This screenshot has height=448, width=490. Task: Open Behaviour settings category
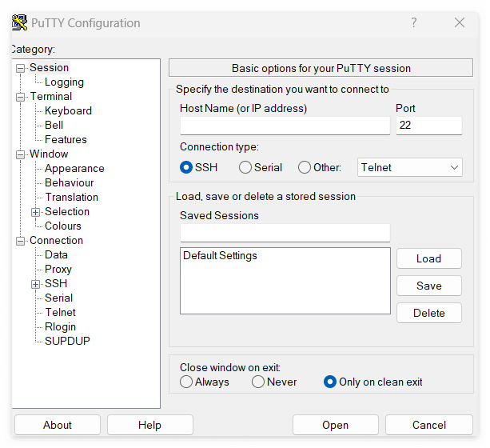pos(69,182)
